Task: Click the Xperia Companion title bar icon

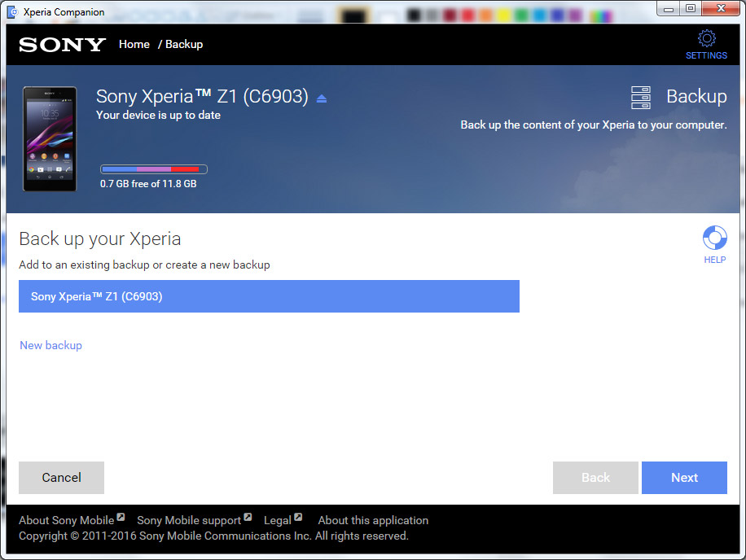Action: pos(13,12)
